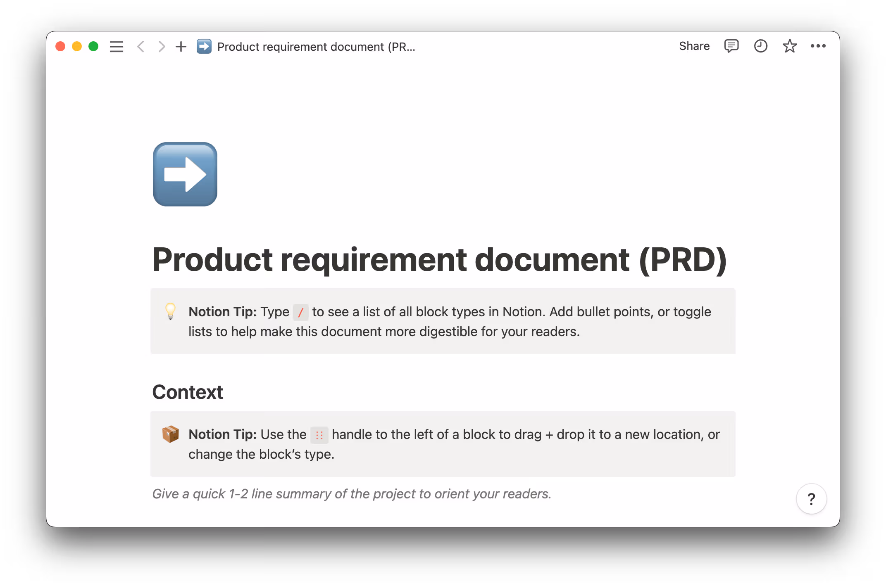Click the package emoji in the Context callout
Image resolution: width=886 pixels, height=588 pixels.
(171, 434)
